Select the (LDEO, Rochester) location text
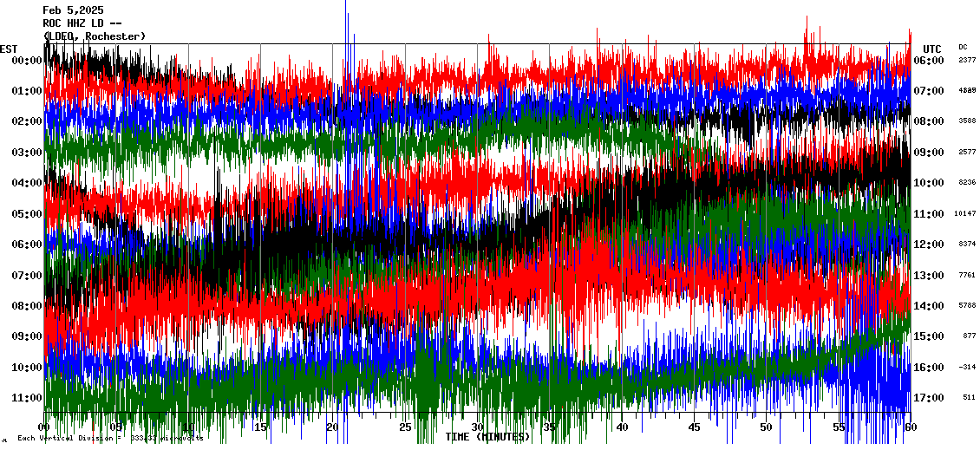Screen dimensions: 980x450 pos(94,36)
